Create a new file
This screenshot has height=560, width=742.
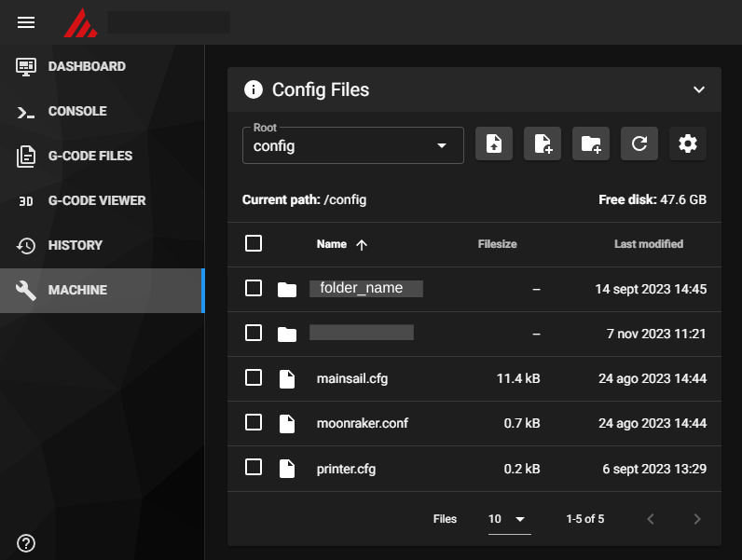[x=543, y=143]
